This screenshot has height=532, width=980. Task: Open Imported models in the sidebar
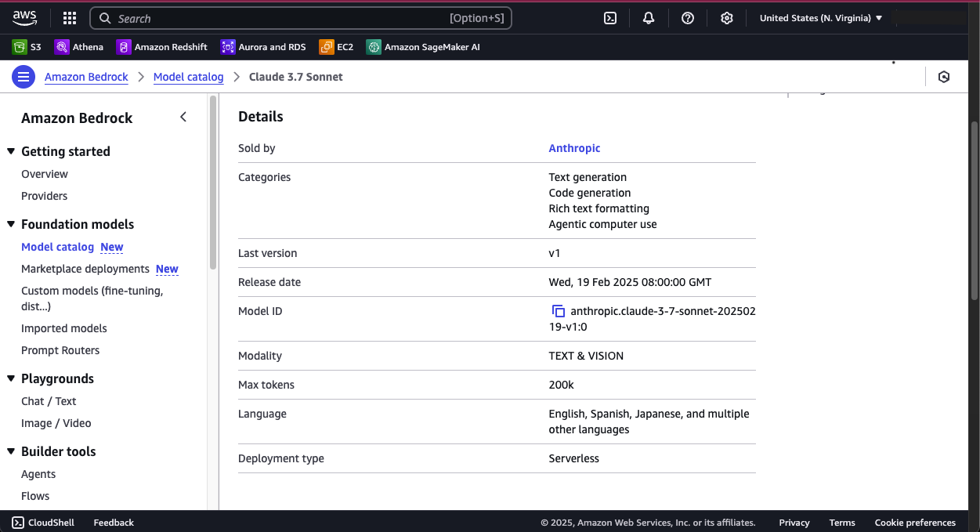[x=64, y=328]
